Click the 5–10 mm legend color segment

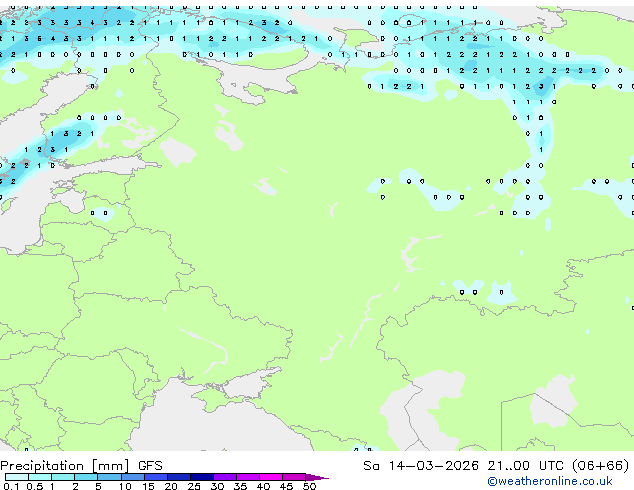[109, 477]
